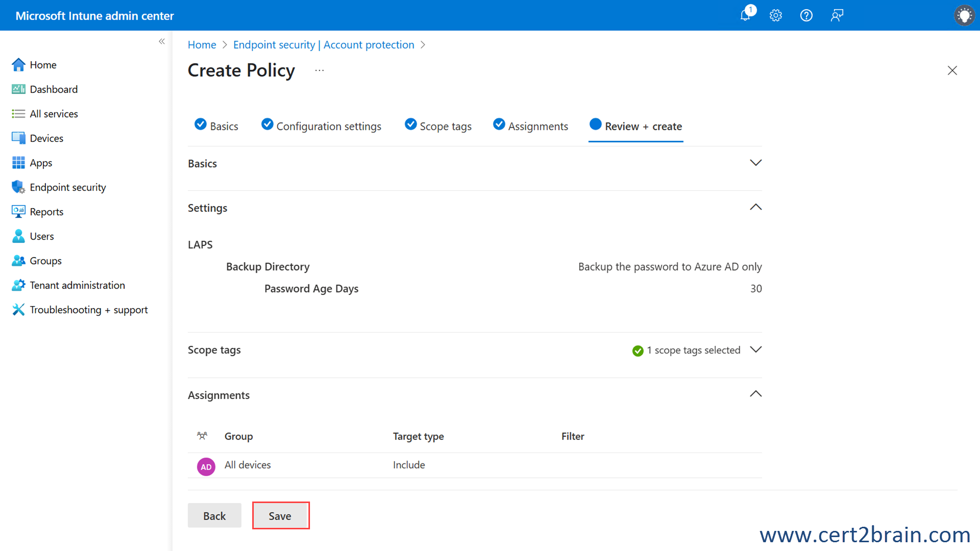Screen dimensions: 980x551
Task: Click the Apps grid icon
Action: pos(19,162)
